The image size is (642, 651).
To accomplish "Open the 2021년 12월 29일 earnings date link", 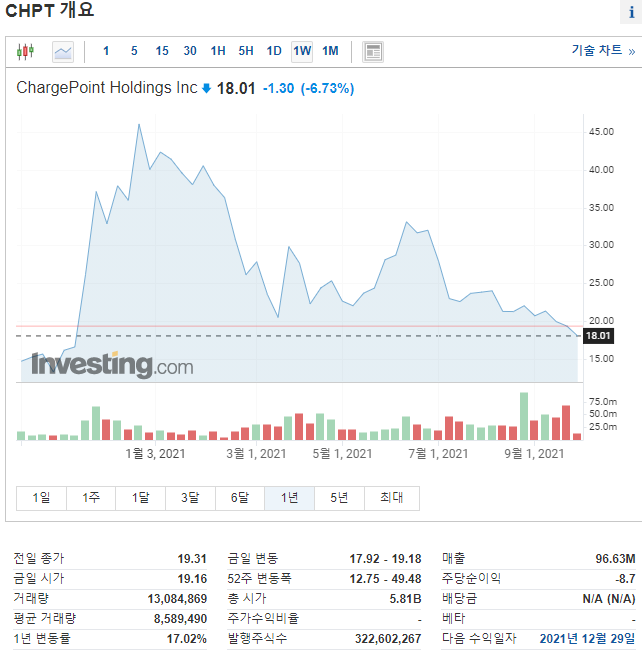I will (x=587, y=639).
